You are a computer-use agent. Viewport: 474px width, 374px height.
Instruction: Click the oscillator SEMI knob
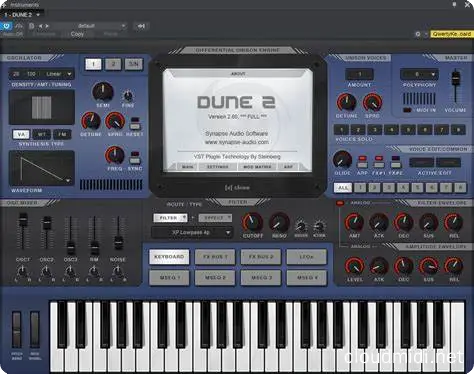[x=103, y=92]
